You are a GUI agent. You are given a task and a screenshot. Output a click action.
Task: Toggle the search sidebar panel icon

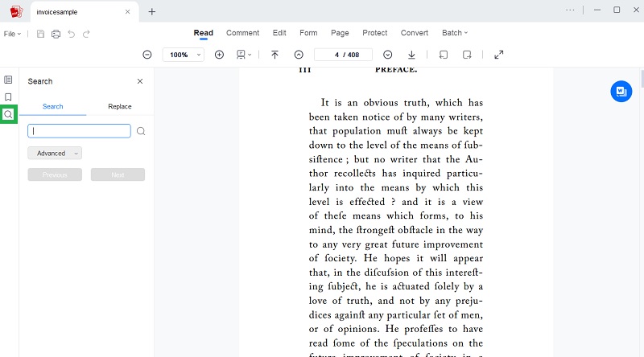tap(8, 114)
